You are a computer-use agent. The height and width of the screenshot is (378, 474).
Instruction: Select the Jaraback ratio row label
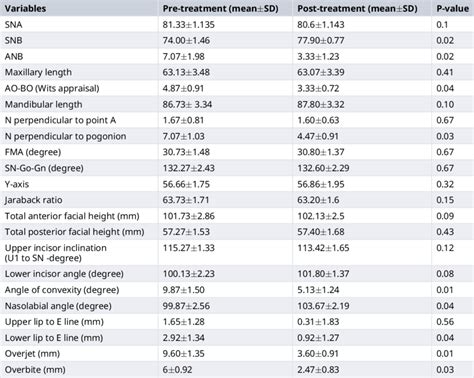point(33,200)
